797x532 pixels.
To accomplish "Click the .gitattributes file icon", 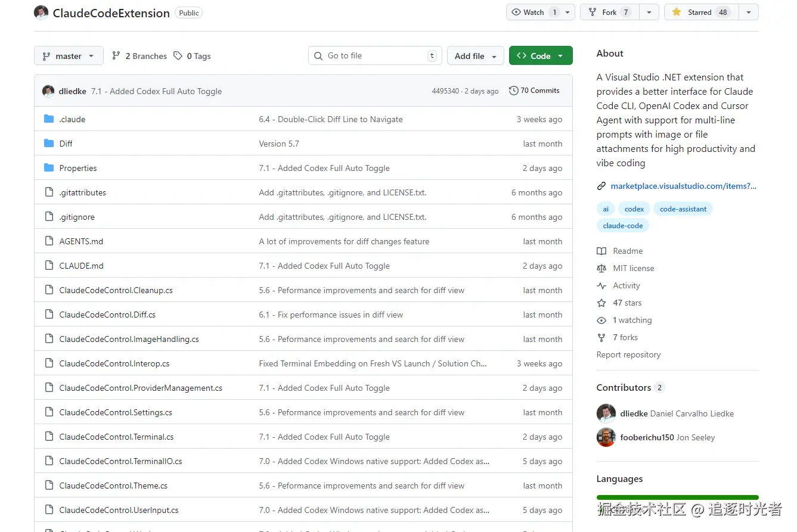I will pyautogui.click(x=49, y=192).
